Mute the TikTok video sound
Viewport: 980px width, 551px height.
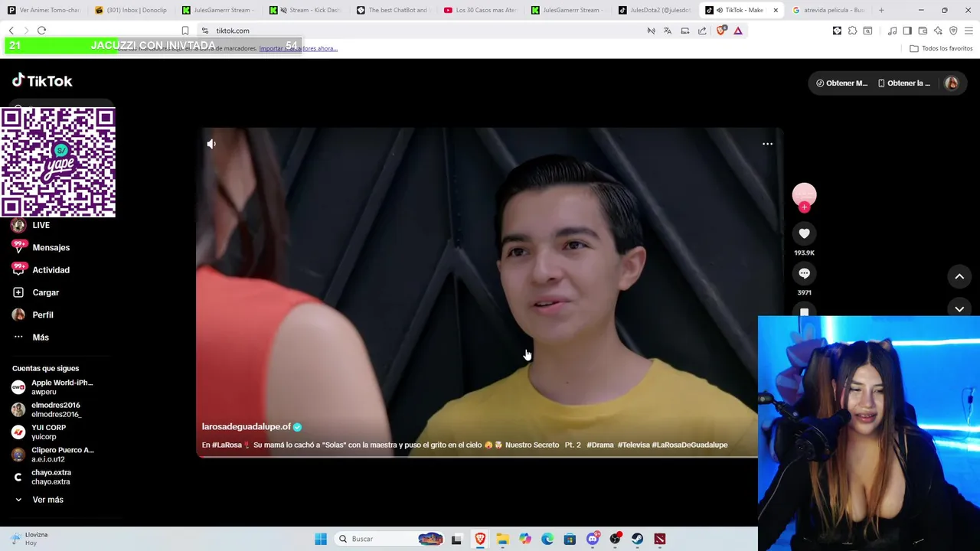(211, 144)
